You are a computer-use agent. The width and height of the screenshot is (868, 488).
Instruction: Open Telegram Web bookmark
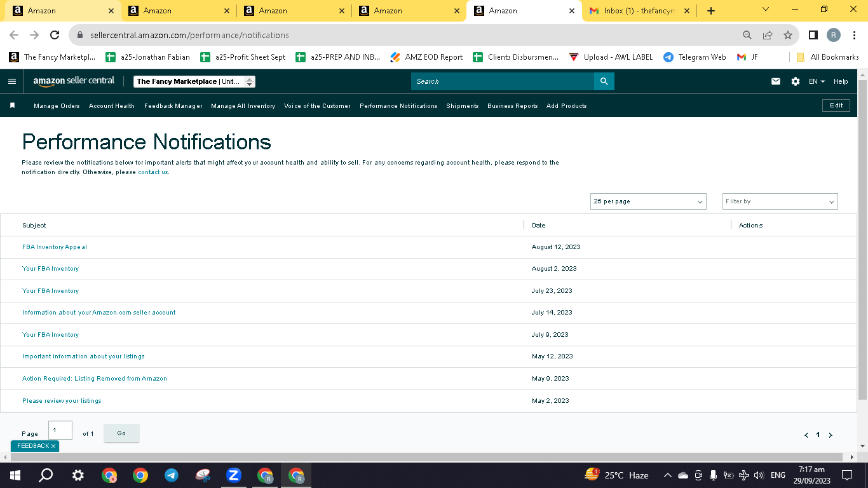(695, 57)
